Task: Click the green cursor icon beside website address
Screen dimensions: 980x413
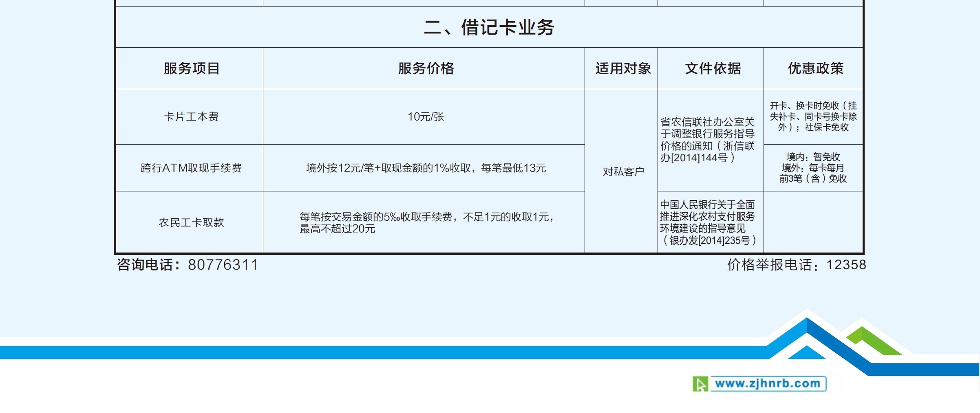Action: tap(700, 384)
